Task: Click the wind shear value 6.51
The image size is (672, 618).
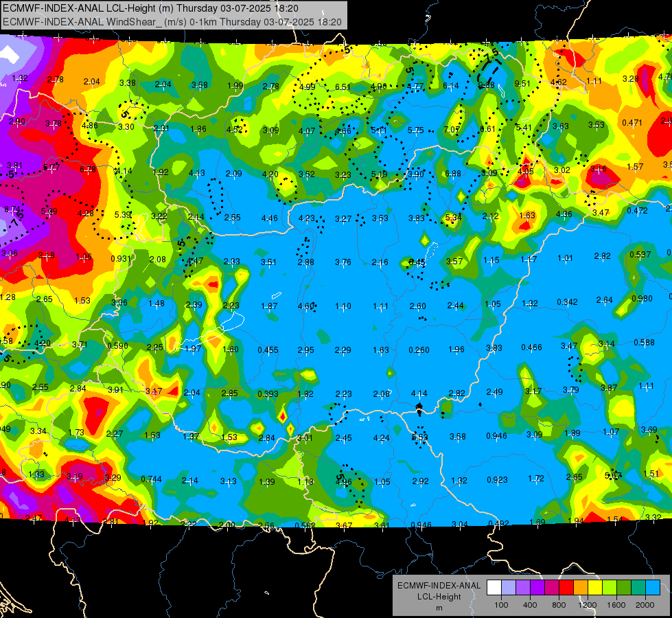Action: pos(343,87)
